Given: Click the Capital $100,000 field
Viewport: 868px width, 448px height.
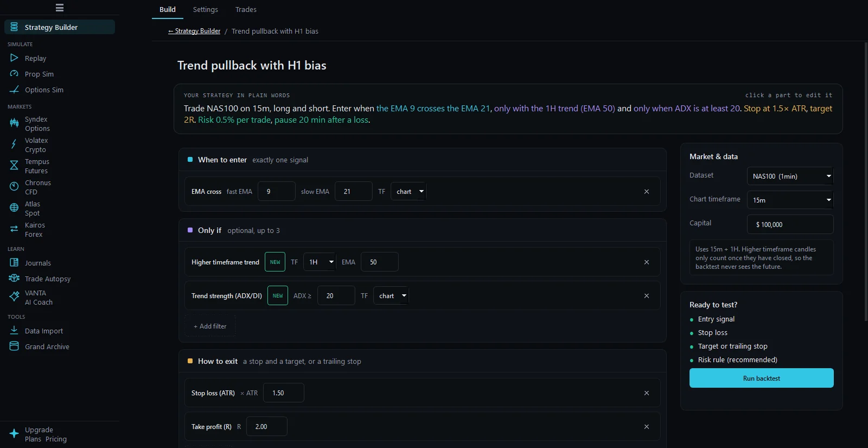Looking at the screenshot, I should tap(790, 224).
